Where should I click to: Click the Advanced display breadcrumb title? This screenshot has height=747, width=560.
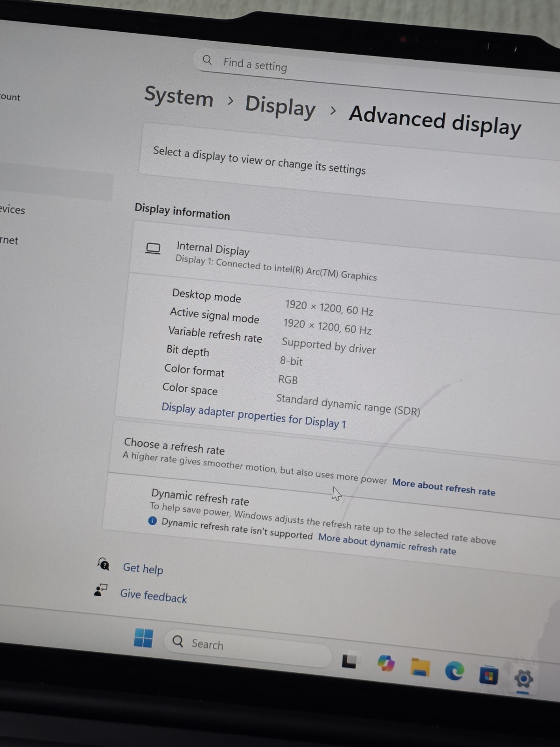(x=435, y=120)
